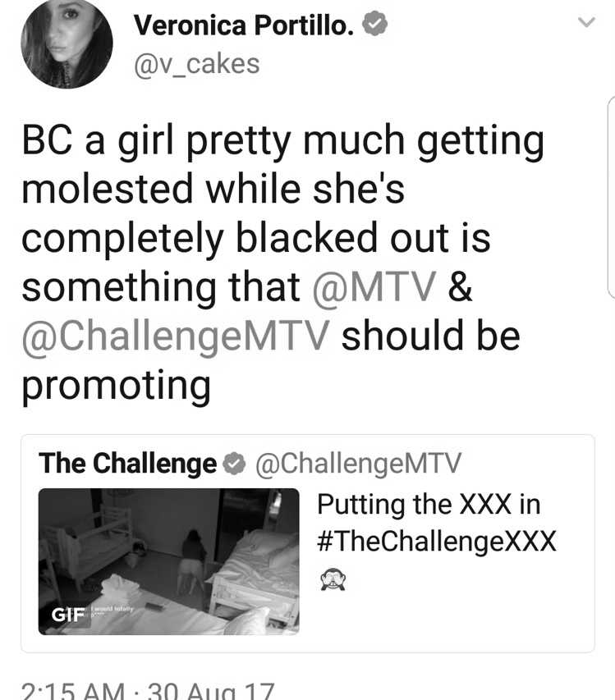The image size is (615, 700).
Task: Click the verified badge beside The Challenge
Action: pos(234,464)
